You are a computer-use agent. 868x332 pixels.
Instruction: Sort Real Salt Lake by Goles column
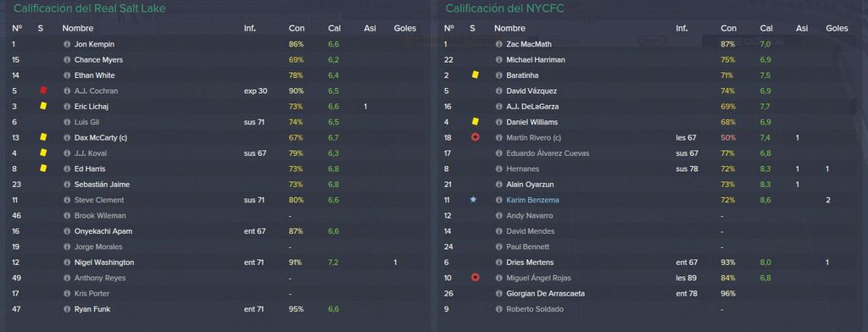(x=405, y=28)
